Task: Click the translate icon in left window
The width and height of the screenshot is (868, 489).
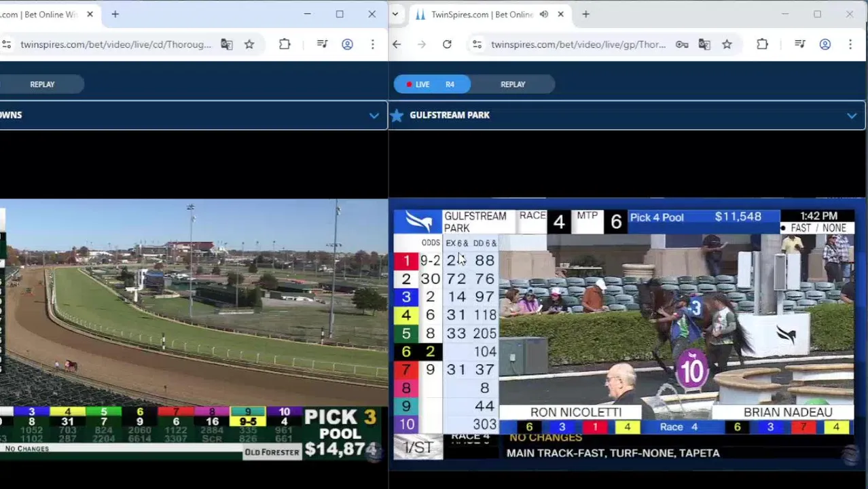Action: [226, 44]
